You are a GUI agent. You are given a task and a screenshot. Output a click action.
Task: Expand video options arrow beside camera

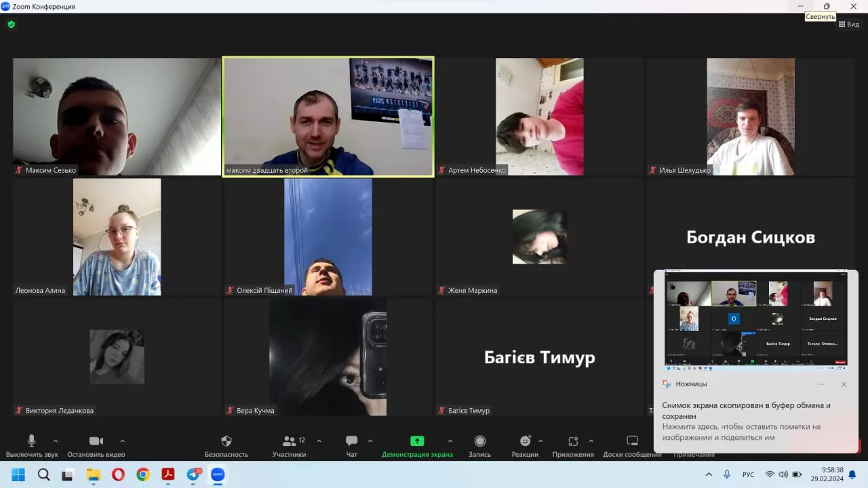point(122,441)
